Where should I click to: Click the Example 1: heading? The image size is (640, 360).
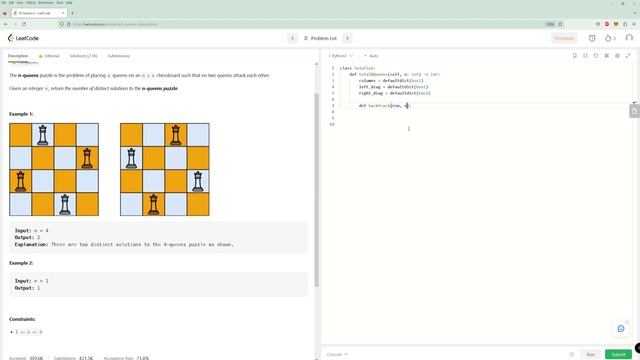(x=21, y=114)
